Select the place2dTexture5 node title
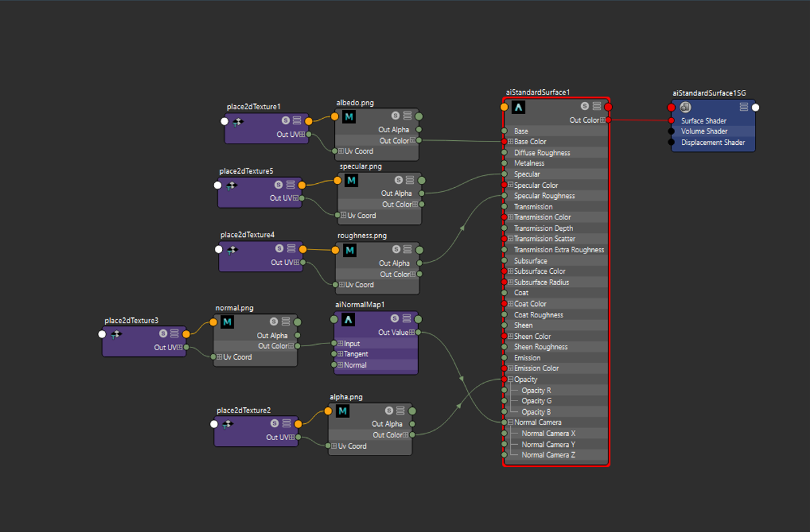 [x=246, y=171]
